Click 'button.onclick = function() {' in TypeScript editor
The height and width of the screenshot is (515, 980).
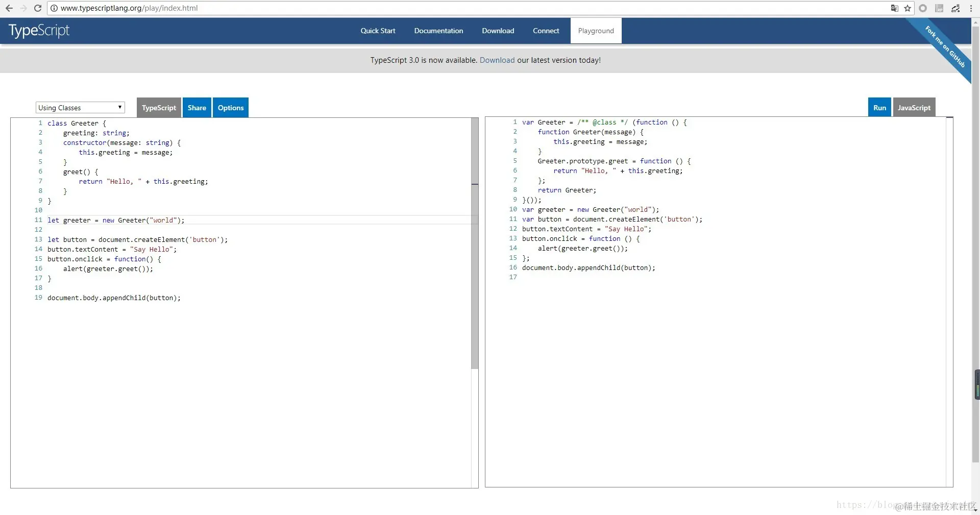coord(104,259)
